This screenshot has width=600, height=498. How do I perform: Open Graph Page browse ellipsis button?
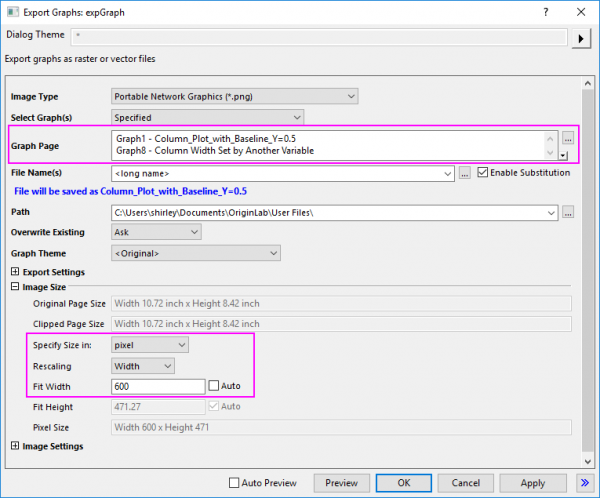pyautogui.click(x=568, y=139)
